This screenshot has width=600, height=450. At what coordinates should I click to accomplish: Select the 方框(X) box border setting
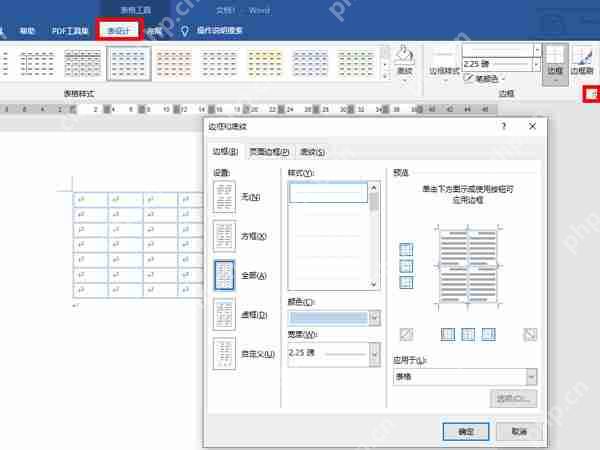[224, 236]
